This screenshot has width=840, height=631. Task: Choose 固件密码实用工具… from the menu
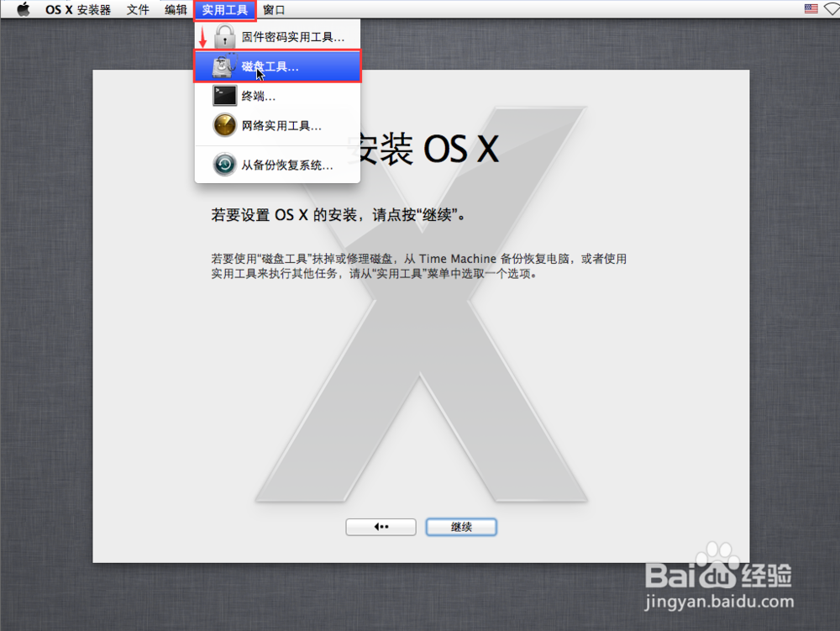(x=277, y=37)
